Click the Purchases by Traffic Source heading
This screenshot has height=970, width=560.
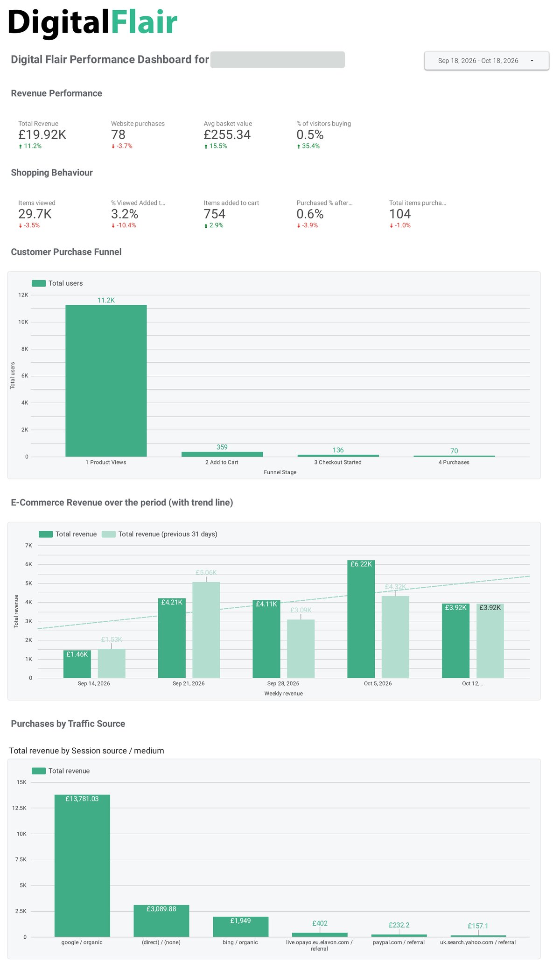click(x=68, y=724)
